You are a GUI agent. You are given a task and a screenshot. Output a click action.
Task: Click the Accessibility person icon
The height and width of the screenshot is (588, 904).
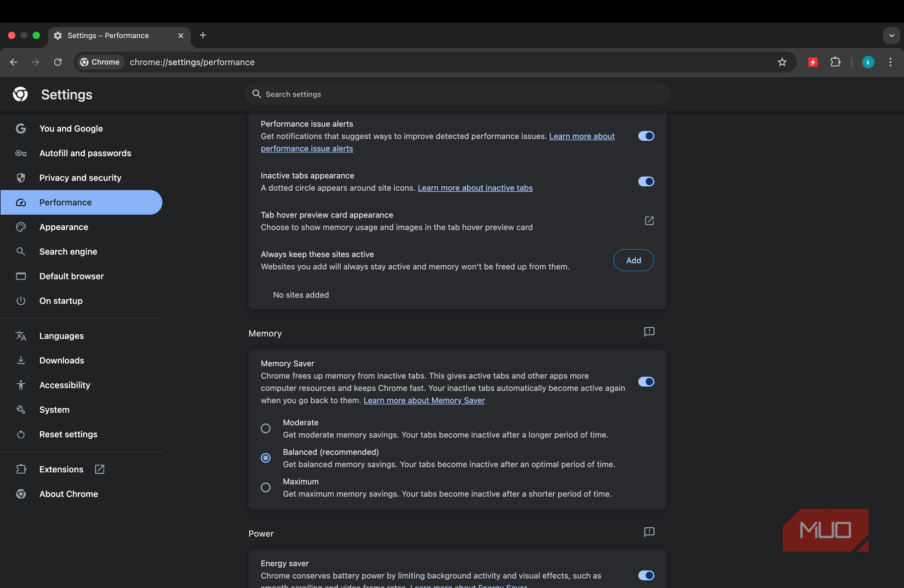pyautogui.click(x=21, y=385)
